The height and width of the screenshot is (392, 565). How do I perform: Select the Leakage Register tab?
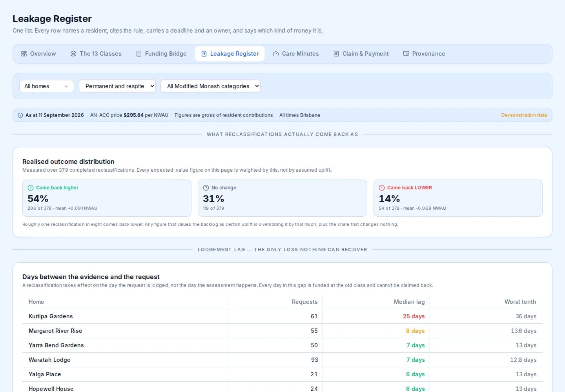(230, 54)
